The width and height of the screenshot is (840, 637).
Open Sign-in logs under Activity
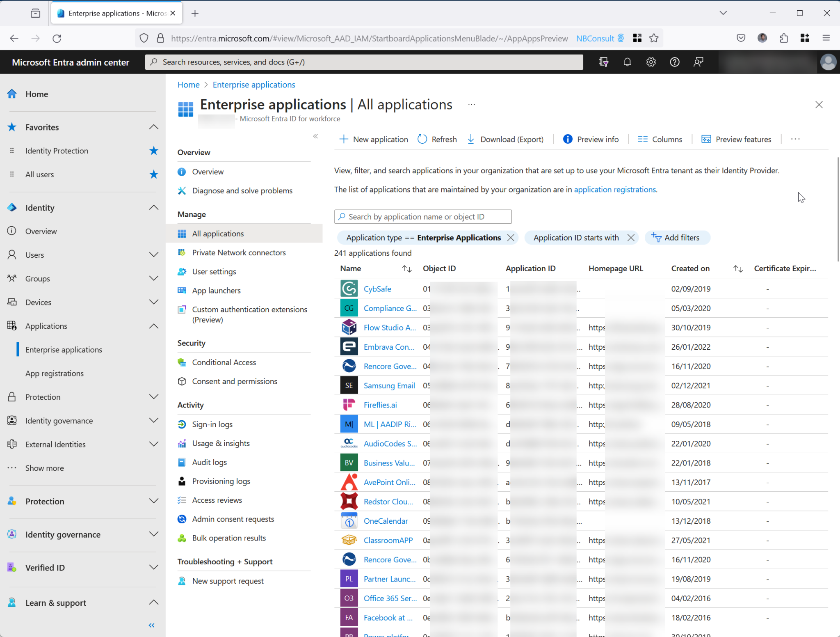coord(212,424)
